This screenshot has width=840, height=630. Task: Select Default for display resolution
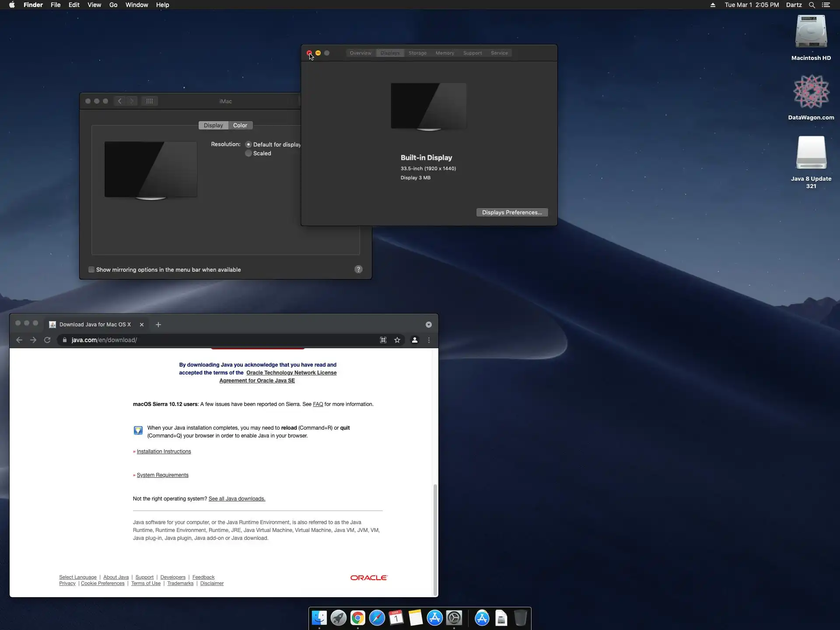point(248,144)
